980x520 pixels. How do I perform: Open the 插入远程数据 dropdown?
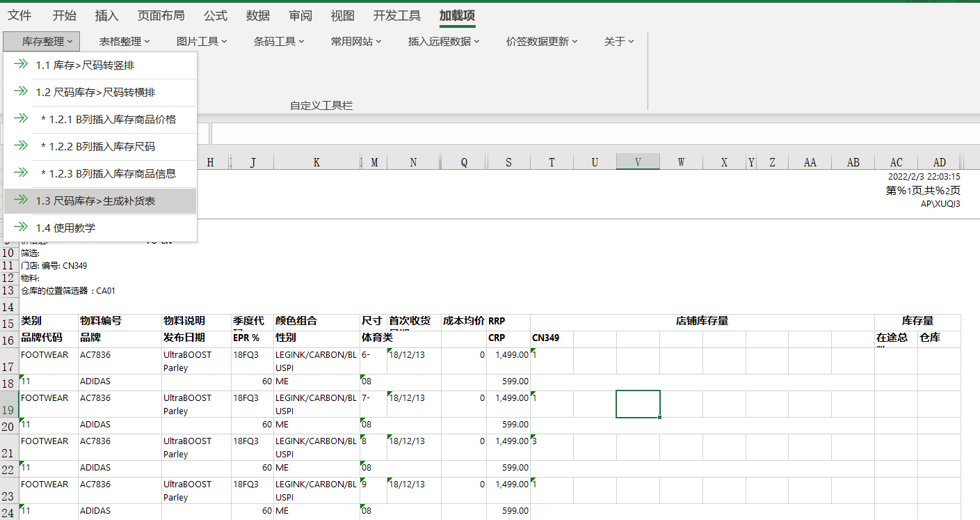tap(444, 42)
